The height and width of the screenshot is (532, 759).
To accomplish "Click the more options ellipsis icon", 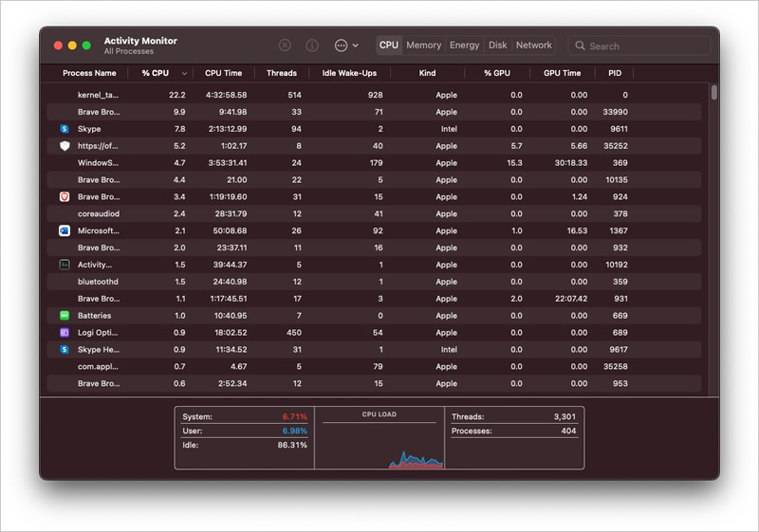I will [341, 46].
